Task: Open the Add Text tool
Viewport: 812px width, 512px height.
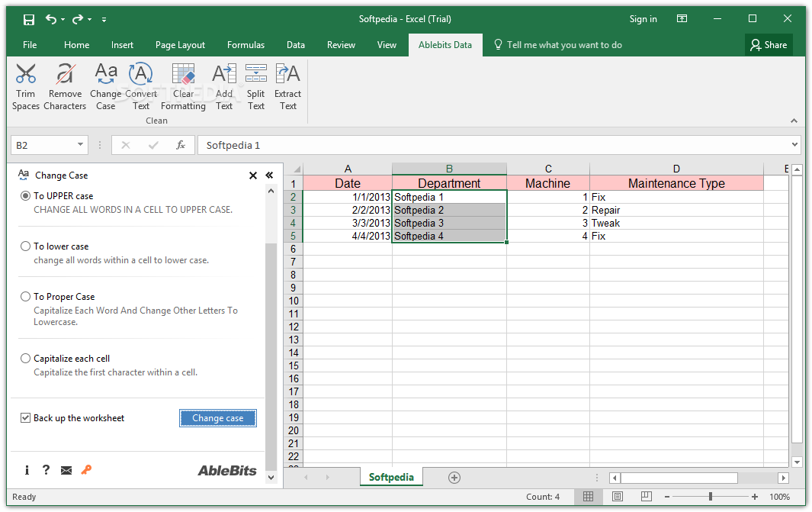Action: tap(224, 86)
